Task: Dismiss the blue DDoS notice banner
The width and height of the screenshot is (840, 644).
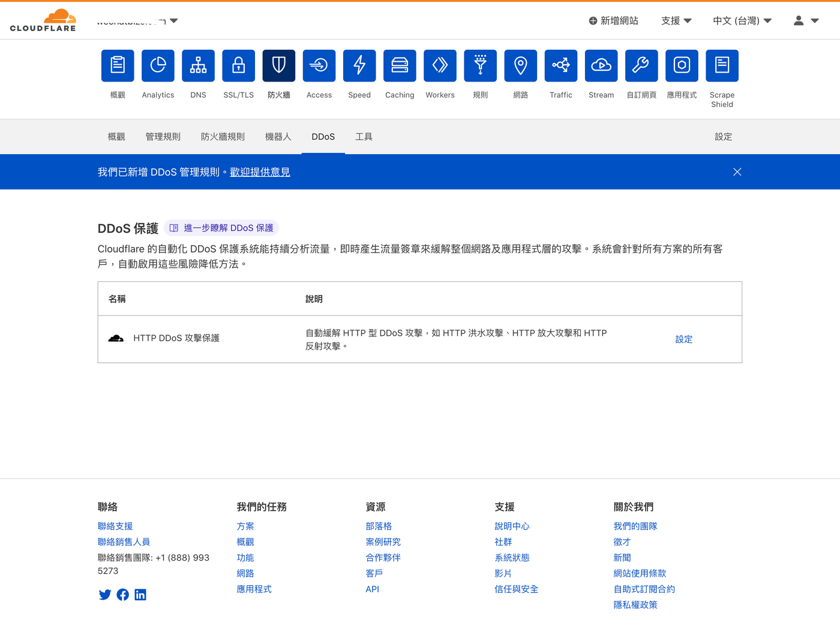Action: [737, 172]
